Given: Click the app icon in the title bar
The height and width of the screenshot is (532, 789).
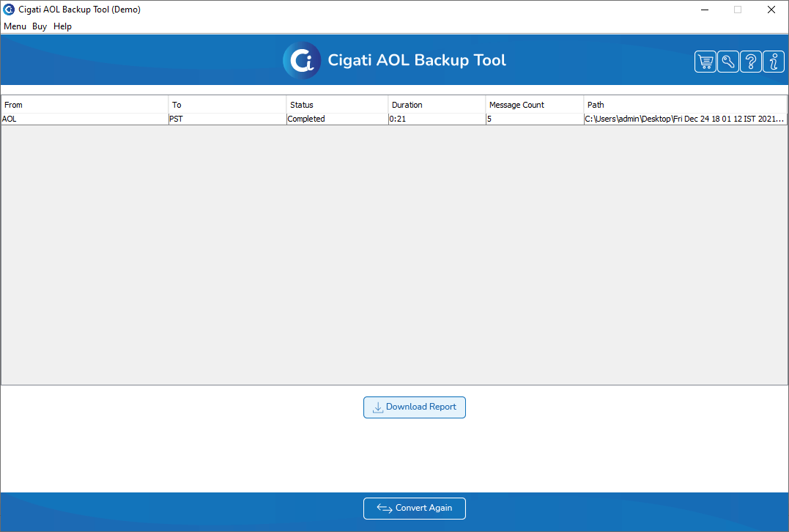Looking at the screenshot, I should [9, 10].
